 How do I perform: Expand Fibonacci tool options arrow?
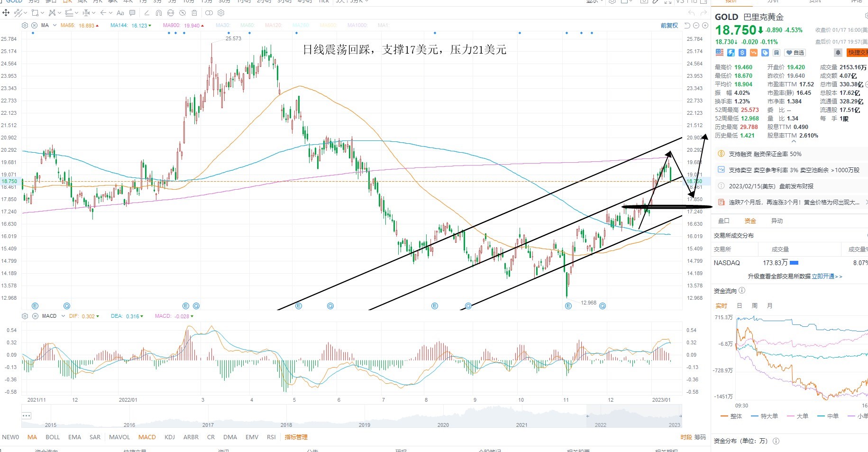(x=76, y=13)
